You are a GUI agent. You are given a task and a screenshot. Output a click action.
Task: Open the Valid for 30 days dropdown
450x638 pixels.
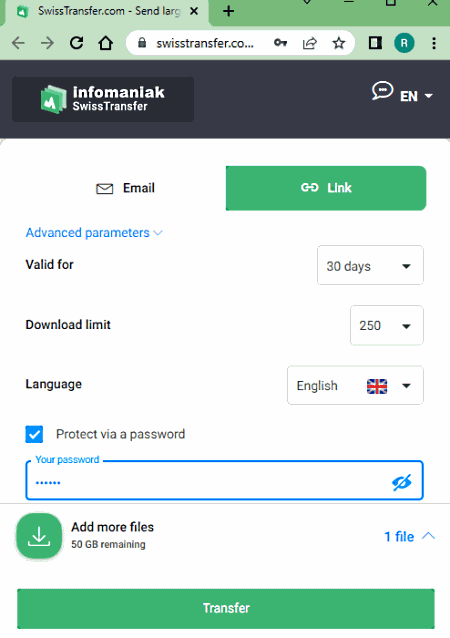coord(370,265)
